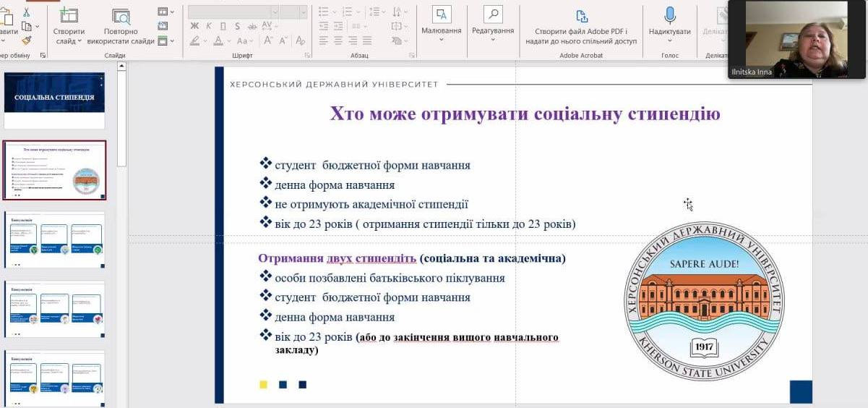Image resolution: width=868 pixels, height=408 pixels.
Task: Click the slide Section icon
Action: pyautogui.click(x=163, y=41)
